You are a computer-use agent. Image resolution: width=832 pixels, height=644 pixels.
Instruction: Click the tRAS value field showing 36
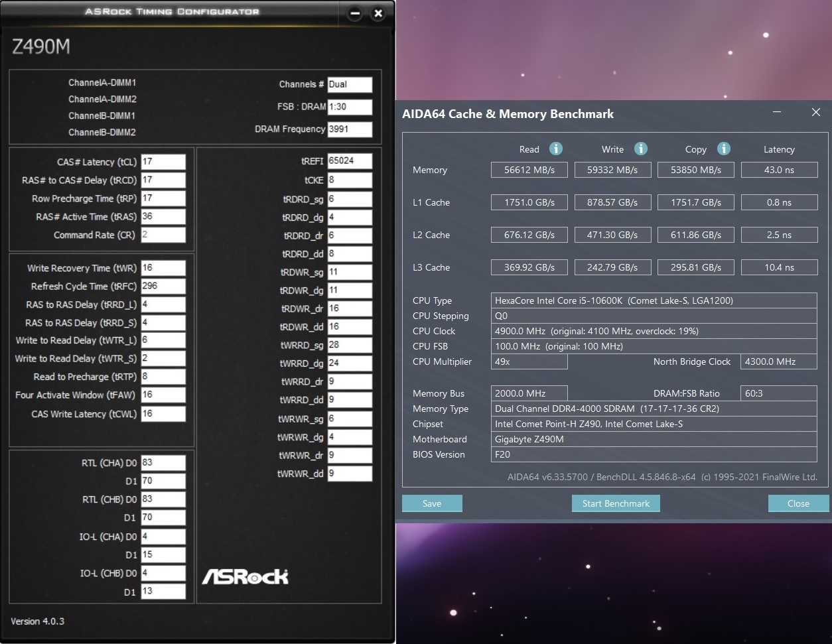pyautogui.click(x=163, y=216)
